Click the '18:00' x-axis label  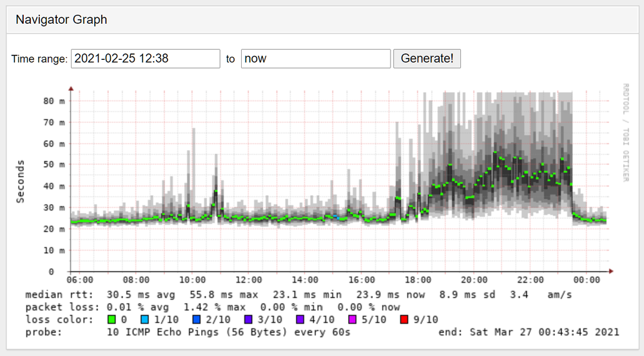418,280
